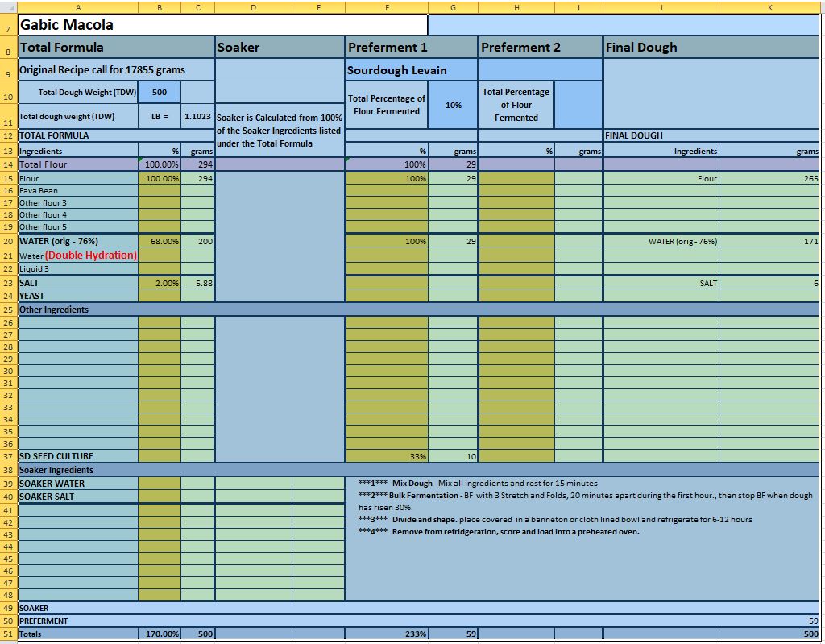825x644 pixels.
Task: Select column A header
Action: (x=77, y=6)
